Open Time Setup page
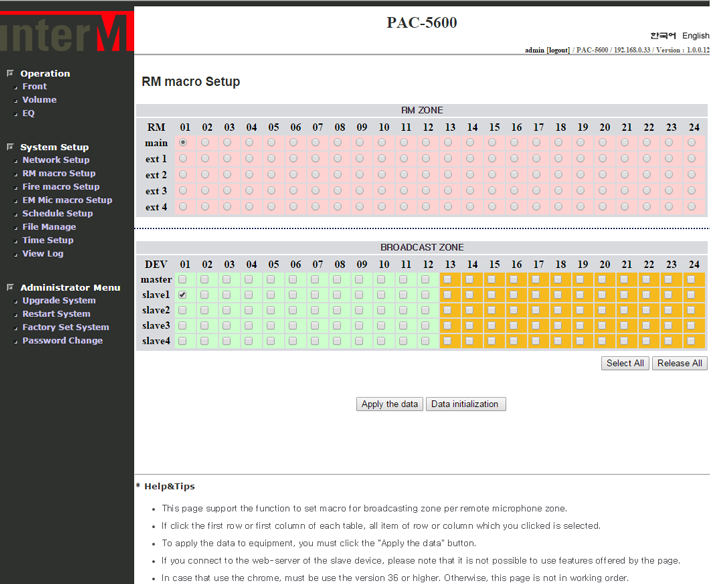The width and height of the screenshot is (710, 584). point(48,240)
